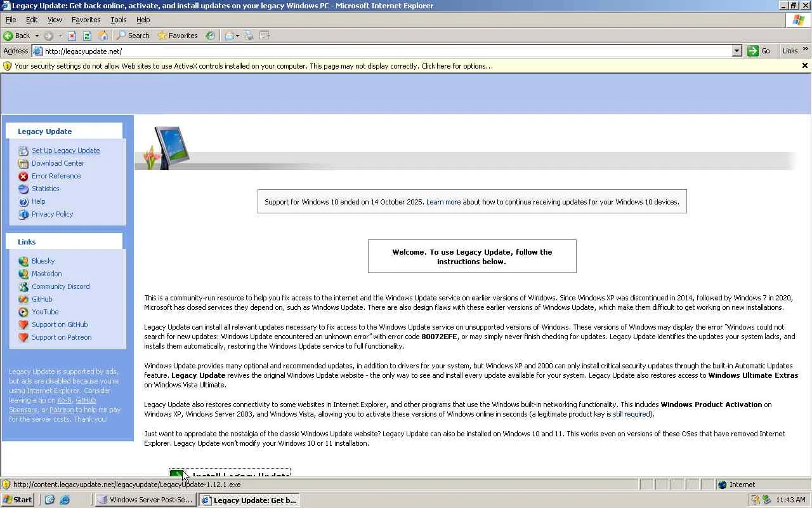Image resolution: width=812 pixels, height=508 pixels.
Task: Open the YouTube link
Action: point(45,312)
